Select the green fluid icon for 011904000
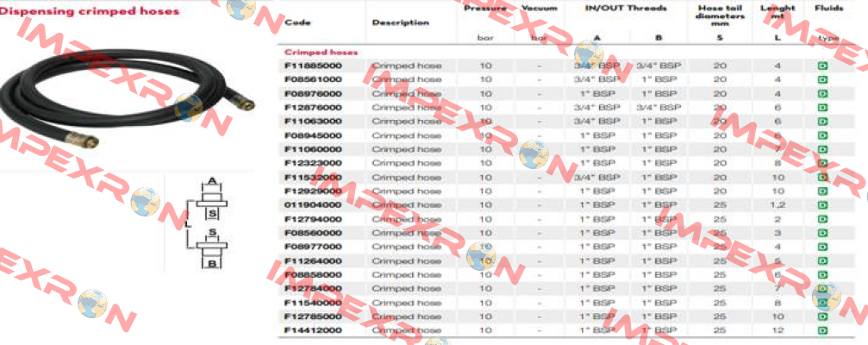868x345 pixels. point(822,205)
